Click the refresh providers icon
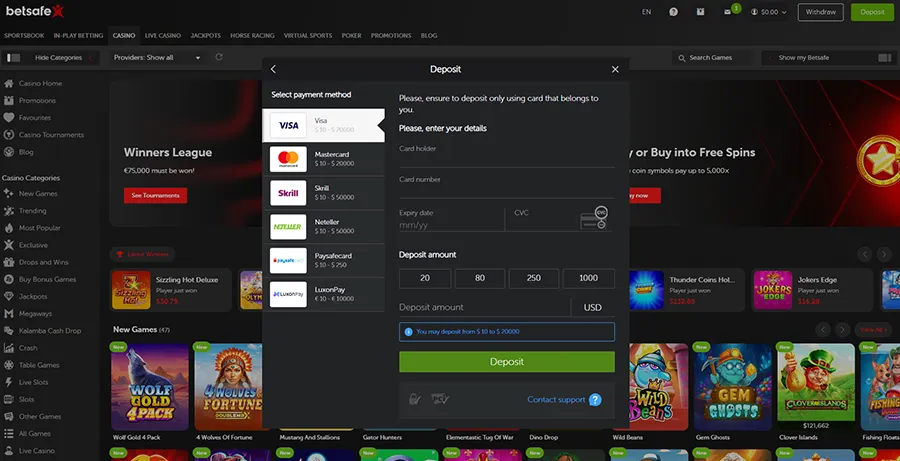Viewport: 900px width, 461px height. coord(219,57)
